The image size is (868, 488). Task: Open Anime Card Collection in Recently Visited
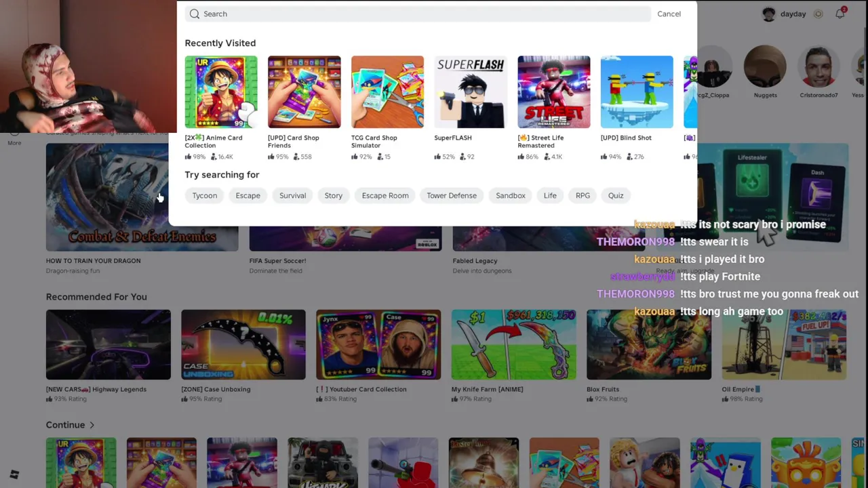(x=221, y=91)
